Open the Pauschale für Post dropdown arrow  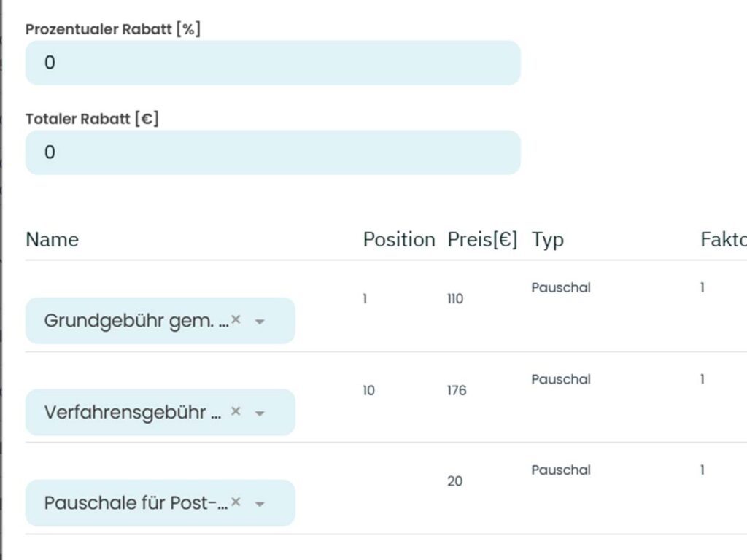[x=260, y=504]
